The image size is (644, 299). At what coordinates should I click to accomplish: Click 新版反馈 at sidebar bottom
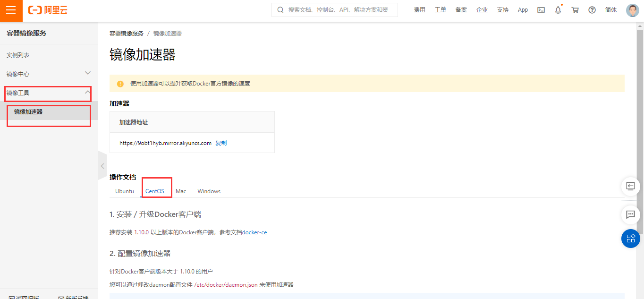pos(73,297)
